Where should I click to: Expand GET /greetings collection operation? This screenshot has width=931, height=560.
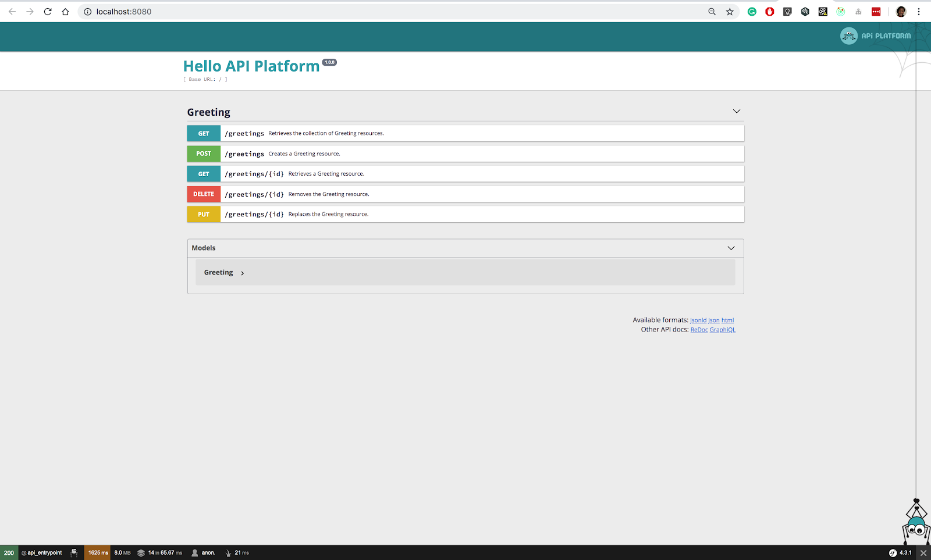[x=465, y=133]
